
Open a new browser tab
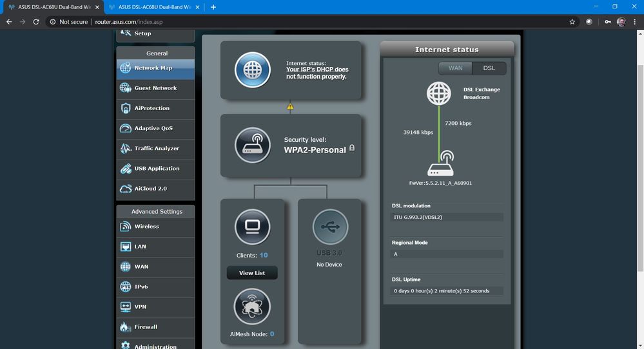coord(213,7)
